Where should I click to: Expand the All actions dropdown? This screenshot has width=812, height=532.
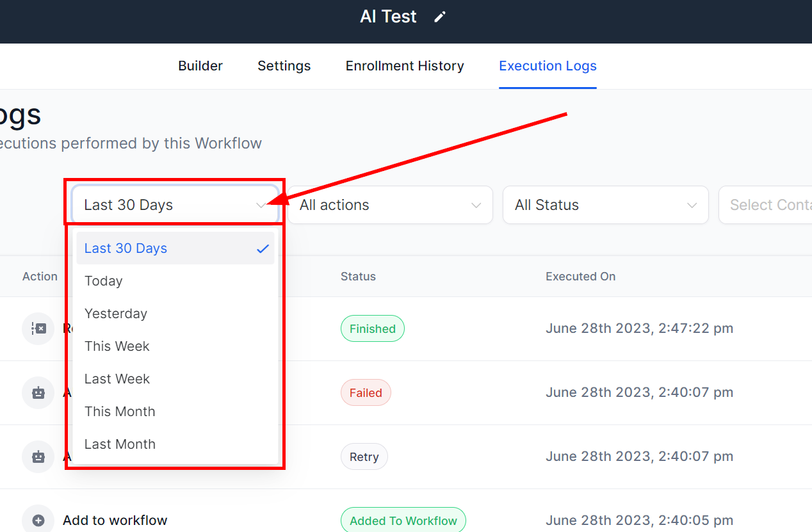(x=389, y=205)
